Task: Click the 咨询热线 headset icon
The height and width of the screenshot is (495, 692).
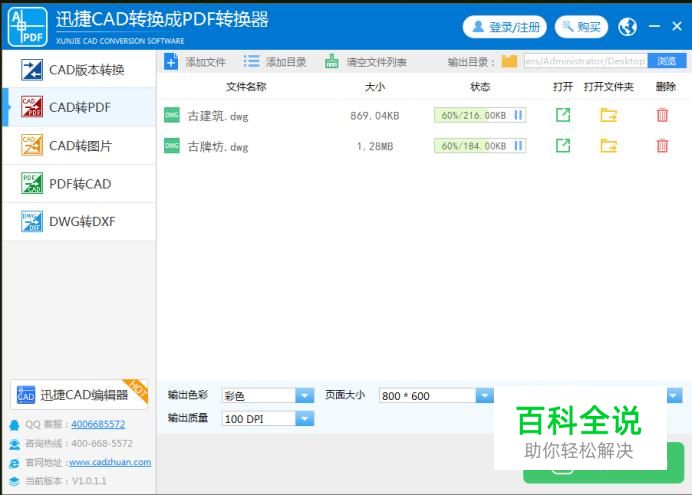Action: click(14, 444)
